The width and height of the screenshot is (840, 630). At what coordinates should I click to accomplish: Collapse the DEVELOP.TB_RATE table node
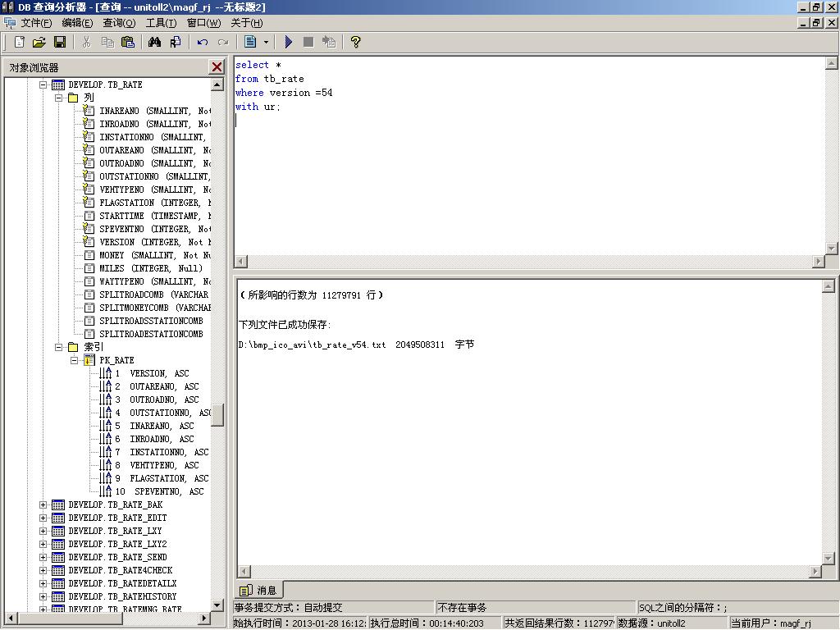coord(43,84)
